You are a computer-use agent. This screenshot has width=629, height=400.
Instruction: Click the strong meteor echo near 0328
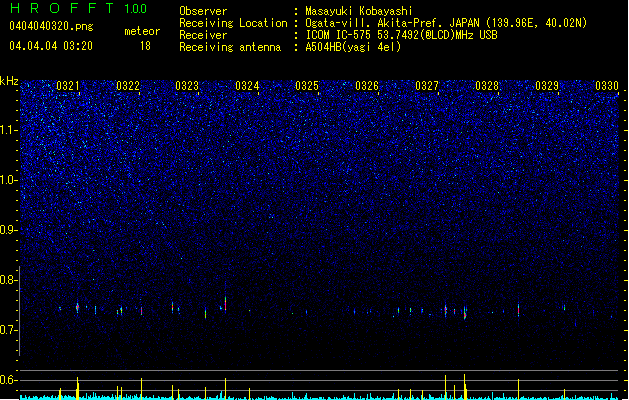point(465,313)
